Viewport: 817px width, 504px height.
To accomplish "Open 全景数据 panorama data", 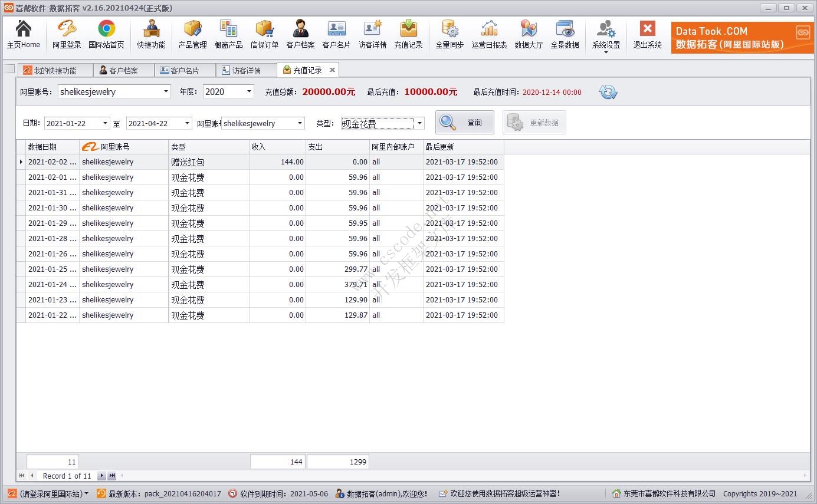I will pos(565,35).
